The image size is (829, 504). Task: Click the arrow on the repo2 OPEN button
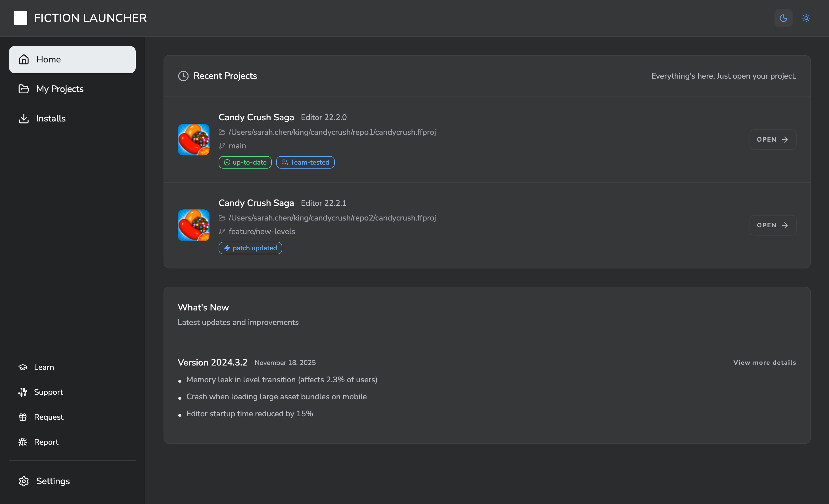click(x=785, y=225)
